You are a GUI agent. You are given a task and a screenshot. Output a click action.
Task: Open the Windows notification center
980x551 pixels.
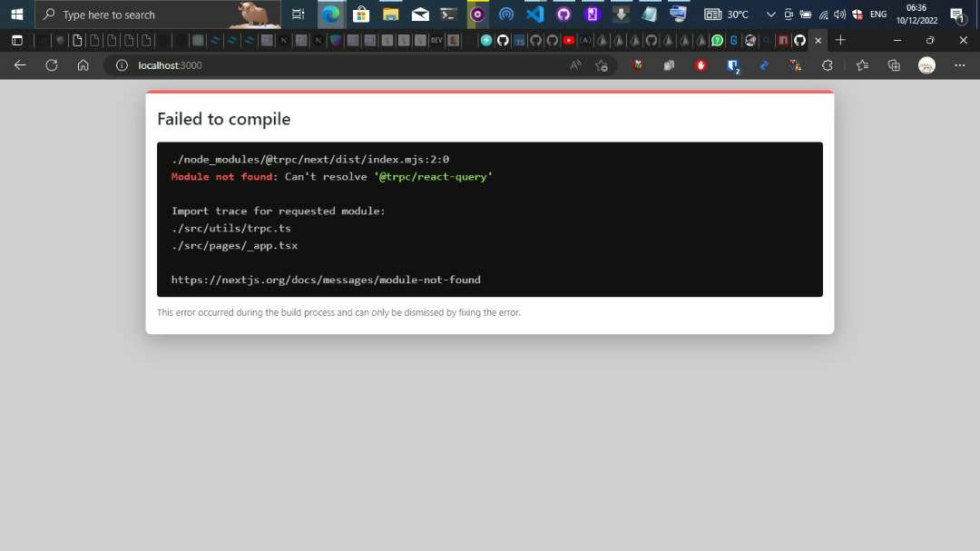[x=957, y=15]
